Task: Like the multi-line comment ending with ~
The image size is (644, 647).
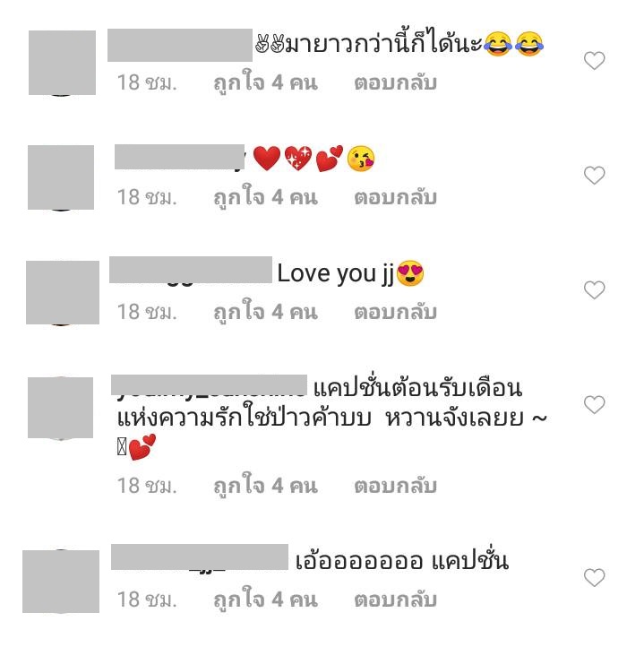Action: tap(594, 404)
